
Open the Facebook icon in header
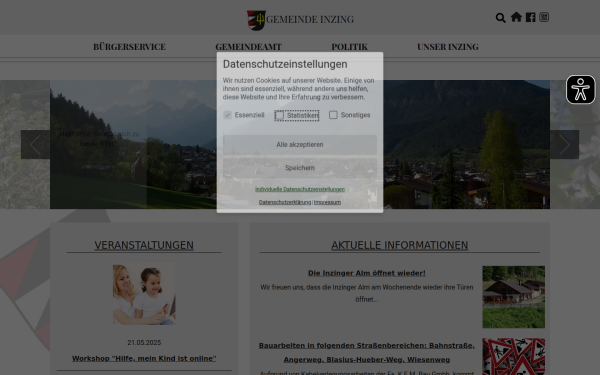click(530, 17)
